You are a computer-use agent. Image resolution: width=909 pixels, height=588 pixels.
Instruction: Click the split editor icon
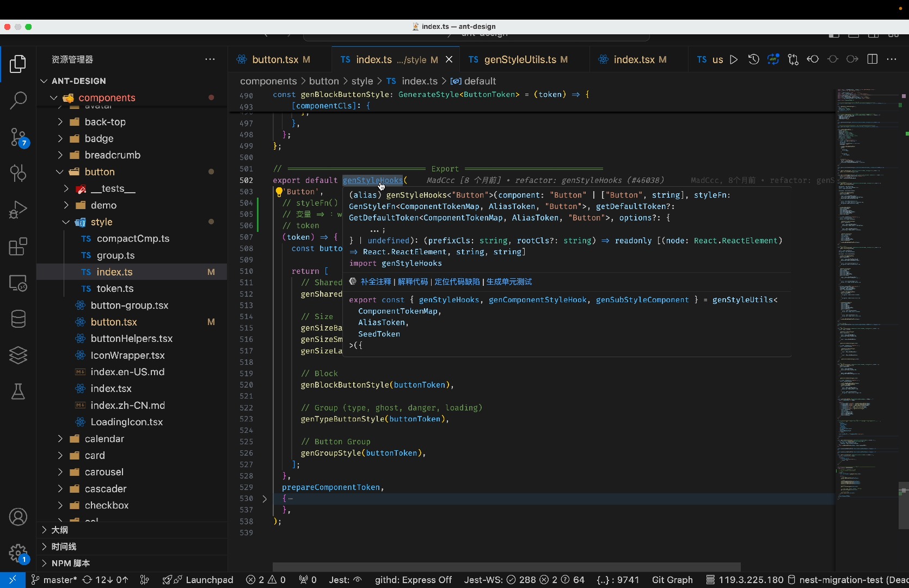click(x=873, y=59)
